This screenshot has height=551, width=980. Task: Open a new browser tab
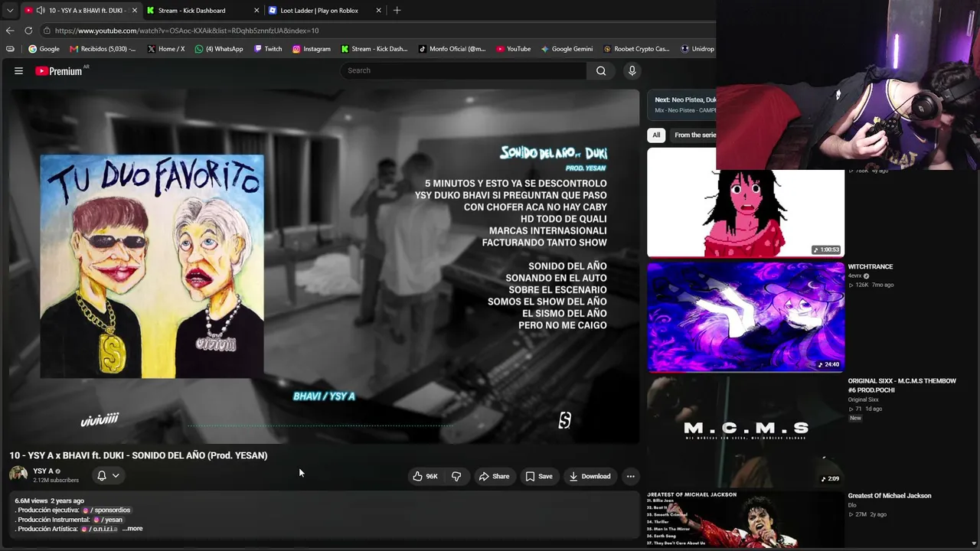point(397,11)
